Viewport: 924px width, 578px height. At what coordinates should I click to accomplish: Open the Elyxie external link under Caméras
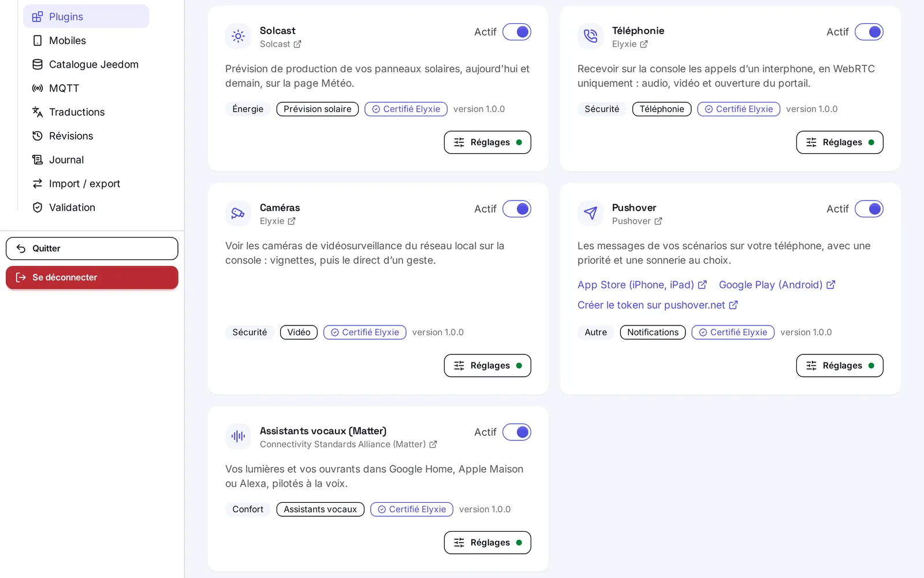292,221
